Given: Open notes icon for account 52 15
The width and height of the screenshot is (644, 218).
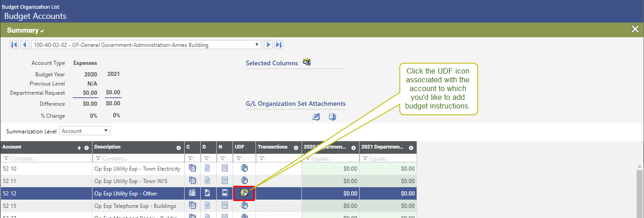Looking at the screenshot, I should pyautogui.click(x=224, y=205).
